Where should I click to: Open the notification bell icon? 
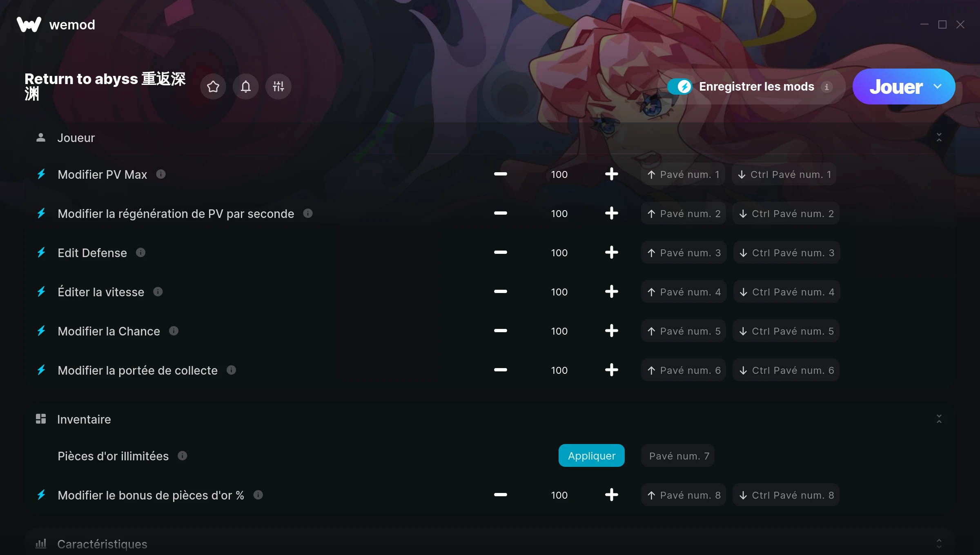point(246,87)
